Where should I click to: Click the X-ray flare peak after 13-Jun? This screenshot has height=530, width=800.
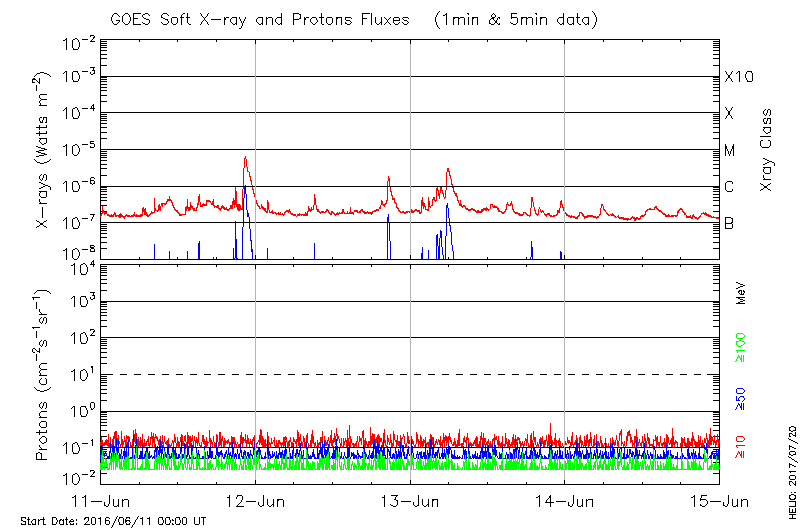coord(448,169)
